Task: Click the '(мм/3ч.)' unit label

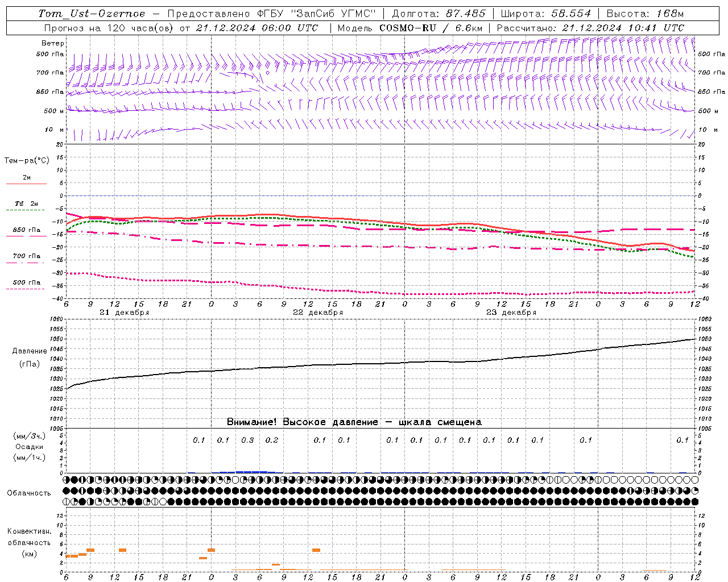Action: [x=30, y=436]
